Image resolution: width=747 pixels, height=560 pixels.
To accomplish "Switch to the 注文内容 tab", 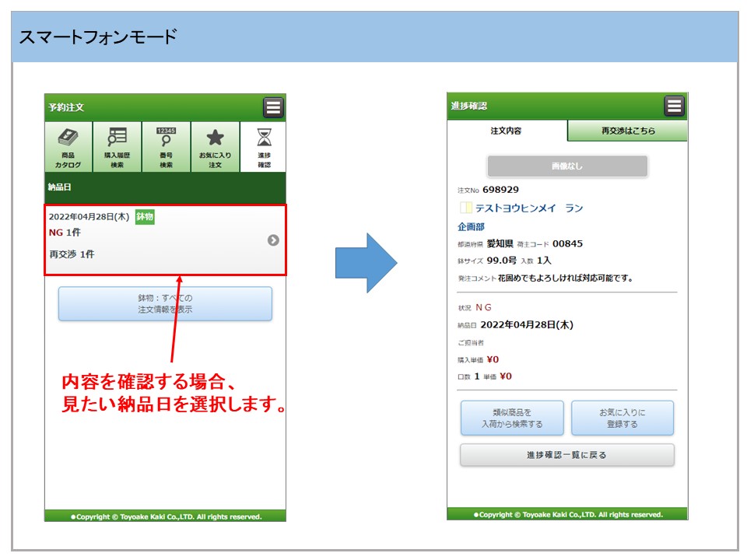I will point(507,131).
